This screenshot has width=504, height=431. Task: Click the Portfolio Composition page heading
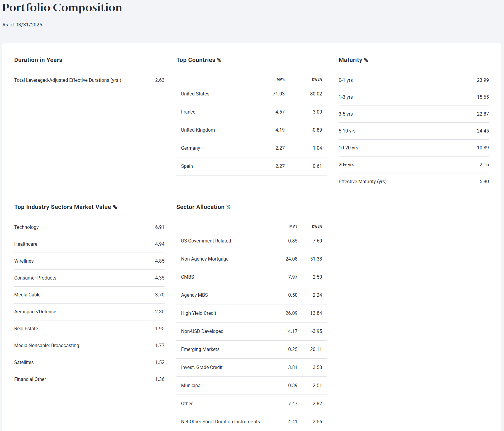pos(62,8)
